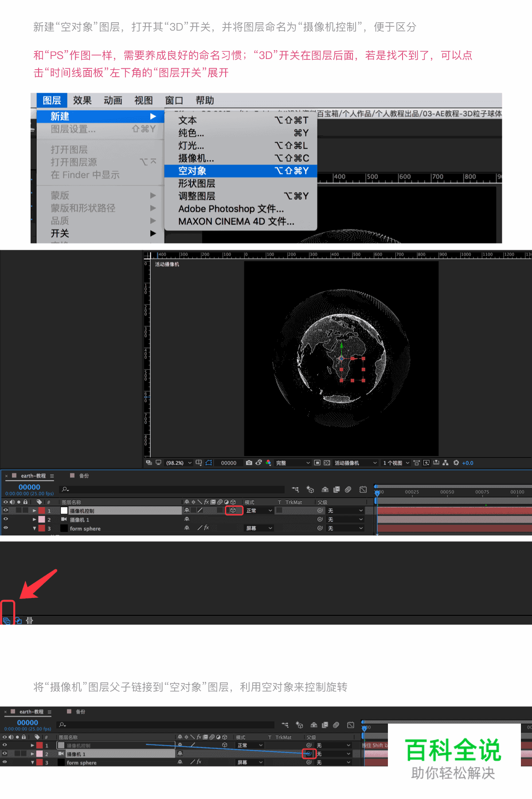532x799 pixels.
Task: Open the (98.2%) magnification dropdown
Action: click(179, 463)
